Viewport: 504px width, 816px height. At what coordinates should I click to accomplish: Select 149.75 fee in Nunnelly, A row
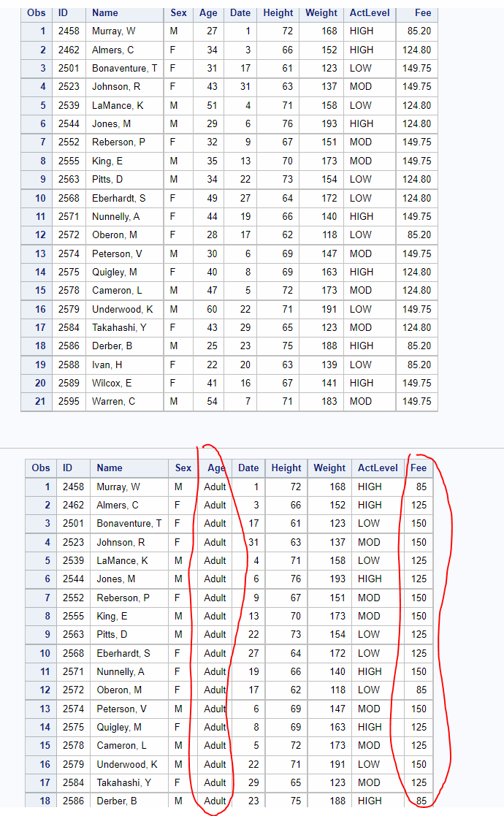click(416, 216)
